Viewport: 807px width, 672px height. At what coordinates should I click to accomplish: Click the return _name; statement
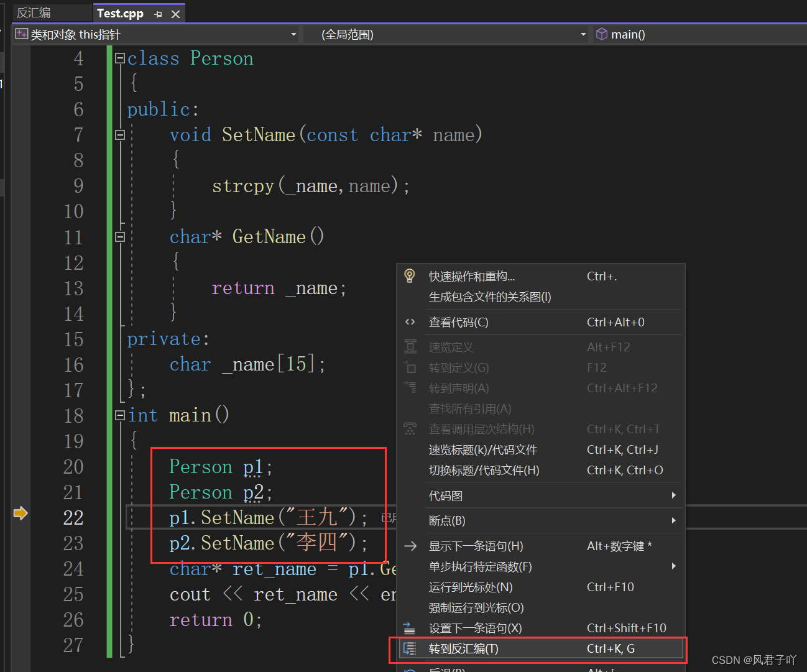point(279,288)
